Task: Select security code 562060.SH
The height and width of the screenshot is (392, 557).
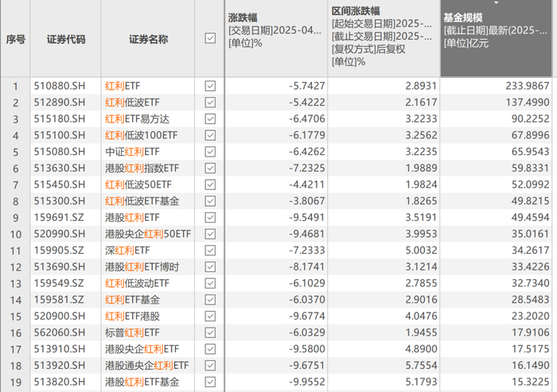Action: tap(60, 332)
